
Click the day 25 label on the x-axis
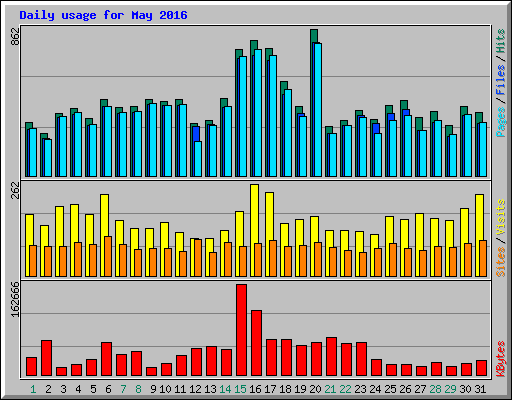[x=390, y=389]
